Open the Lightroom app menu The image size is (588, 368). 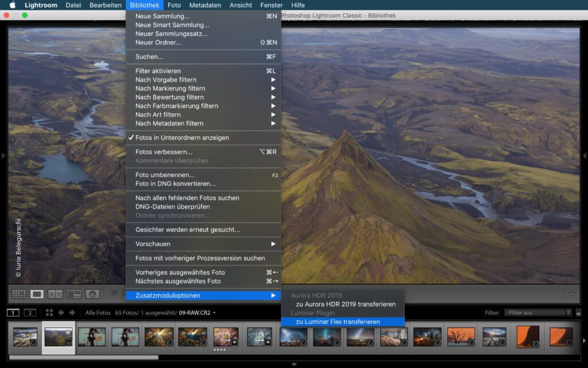coord(41,5)
